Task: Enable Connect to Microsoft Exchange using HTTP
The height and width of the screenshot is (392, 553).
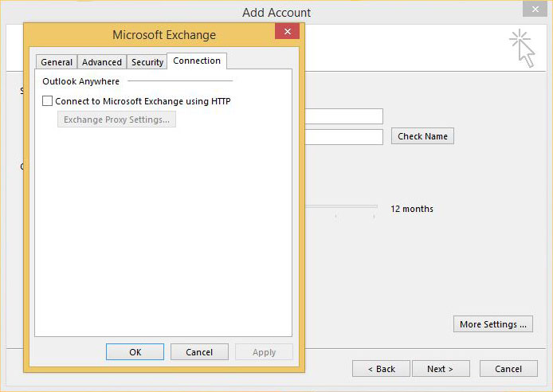Action: [47, 101]
